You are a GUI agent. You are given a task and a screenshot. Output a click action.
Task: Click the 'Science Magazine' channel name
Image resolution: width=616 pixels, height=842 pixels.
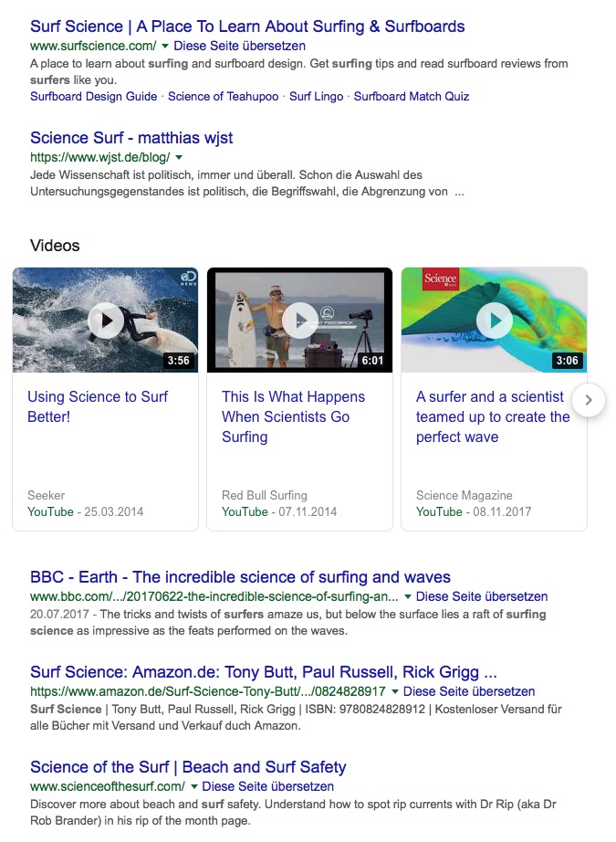[465, 495]
